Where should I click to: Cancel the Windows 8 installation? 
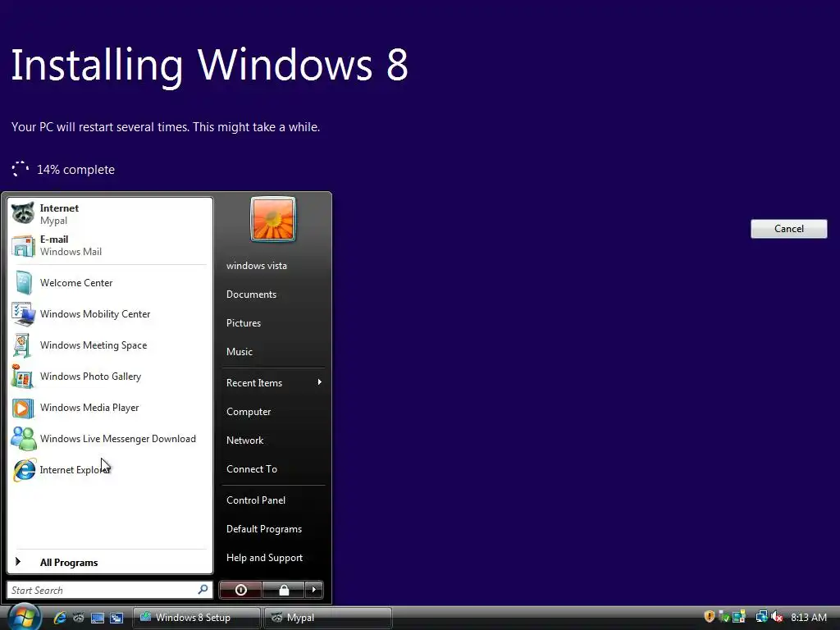[788, 229]
